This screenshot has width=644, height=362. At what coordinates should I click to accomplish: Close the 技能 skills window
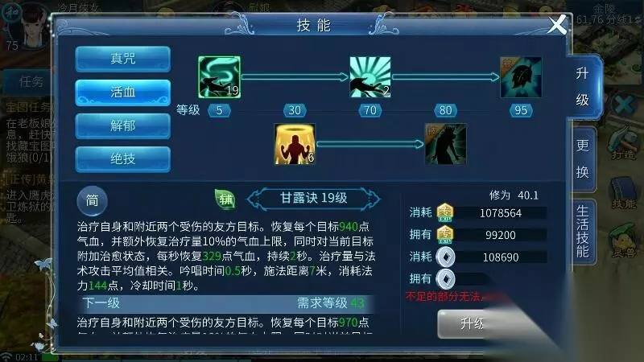point(557,25)
